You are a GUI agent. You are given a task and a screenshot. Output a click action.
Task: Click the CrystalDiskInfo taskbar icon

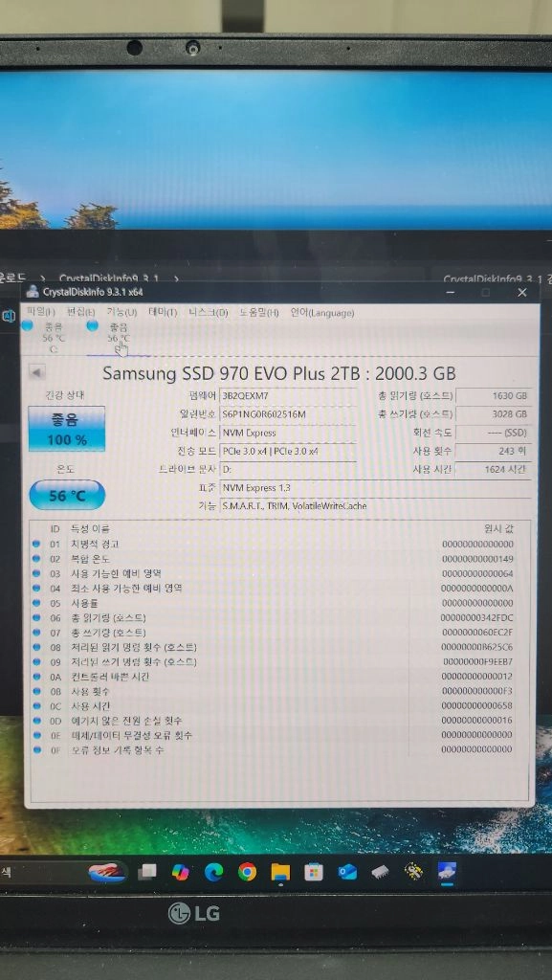[x=447, y=871]
